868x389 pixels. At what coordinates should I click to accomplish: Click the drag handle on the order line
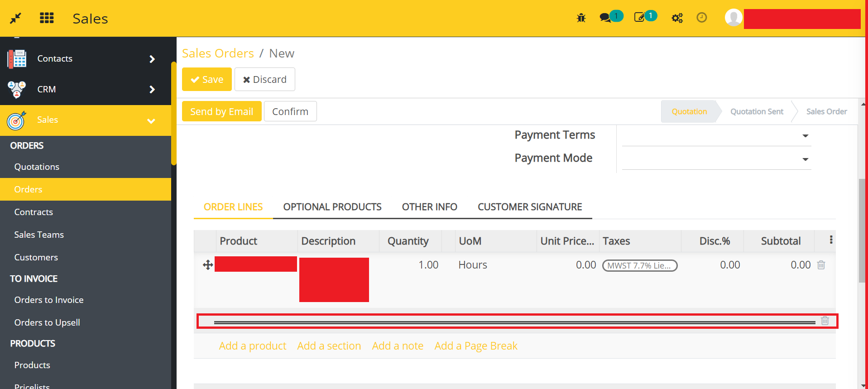tap(208, 265)
